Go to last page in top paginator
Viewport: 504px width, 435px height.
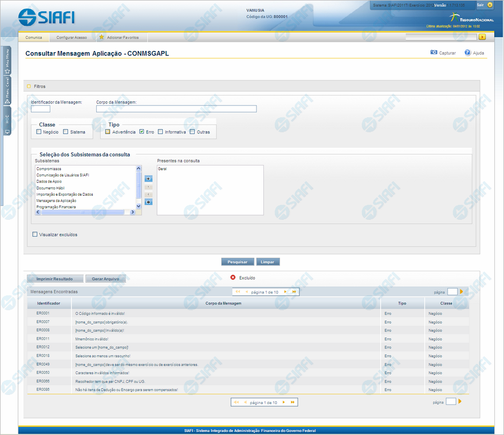[x=294, y=292]
